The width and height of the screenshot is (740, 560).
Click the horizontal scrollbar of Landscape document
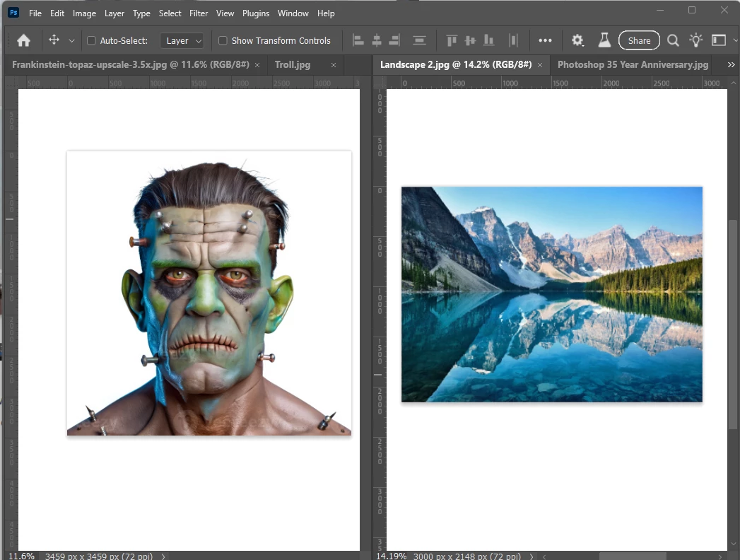pyautogui.click(x=633, y=556)
